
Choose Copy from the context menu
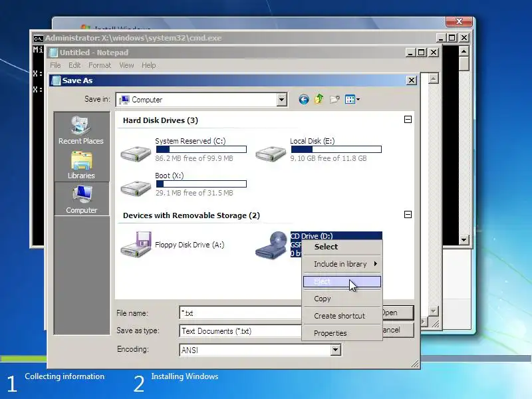click(x=342, y=299)
